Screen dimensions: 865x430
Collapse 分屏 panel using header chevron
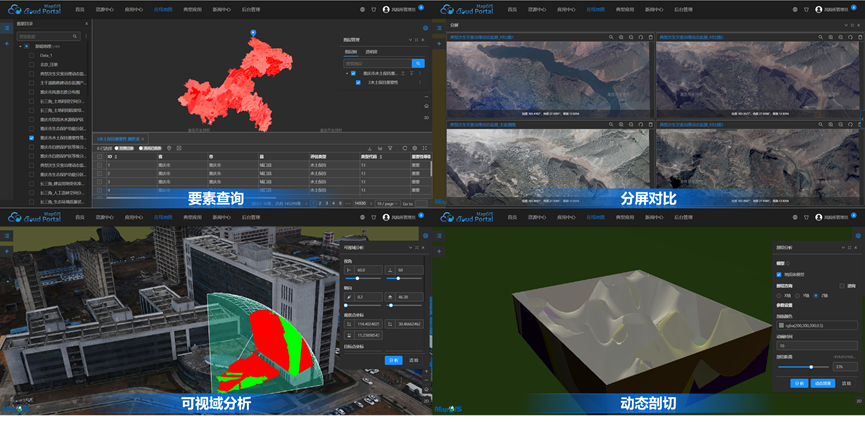(x=846, y=25)
